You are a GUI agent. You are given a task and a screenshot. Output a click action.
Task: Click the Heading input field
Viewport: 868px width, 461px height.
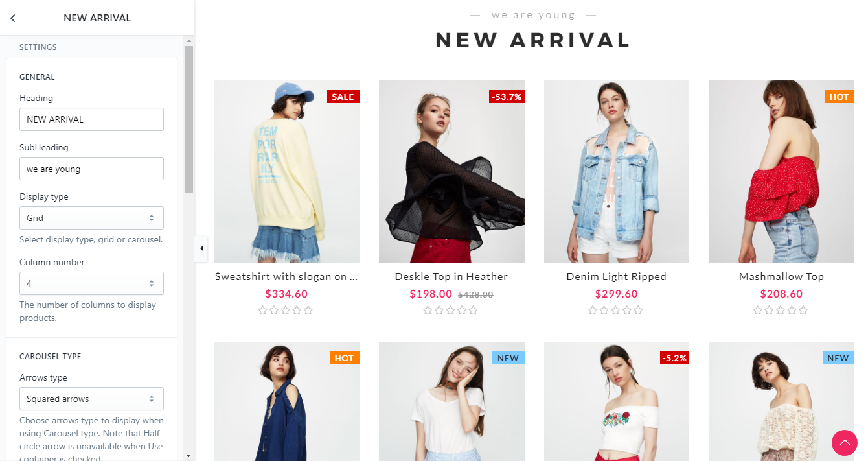click(91, 119)
